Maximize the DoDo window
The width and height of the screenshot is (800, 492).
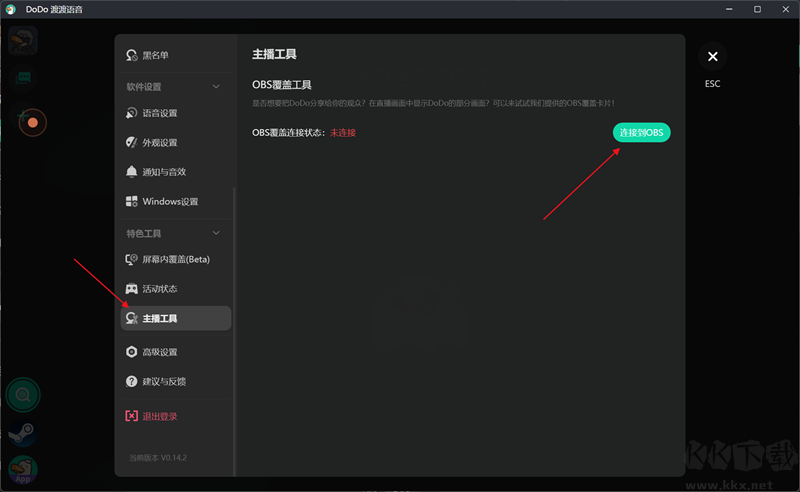pos(757,9)
